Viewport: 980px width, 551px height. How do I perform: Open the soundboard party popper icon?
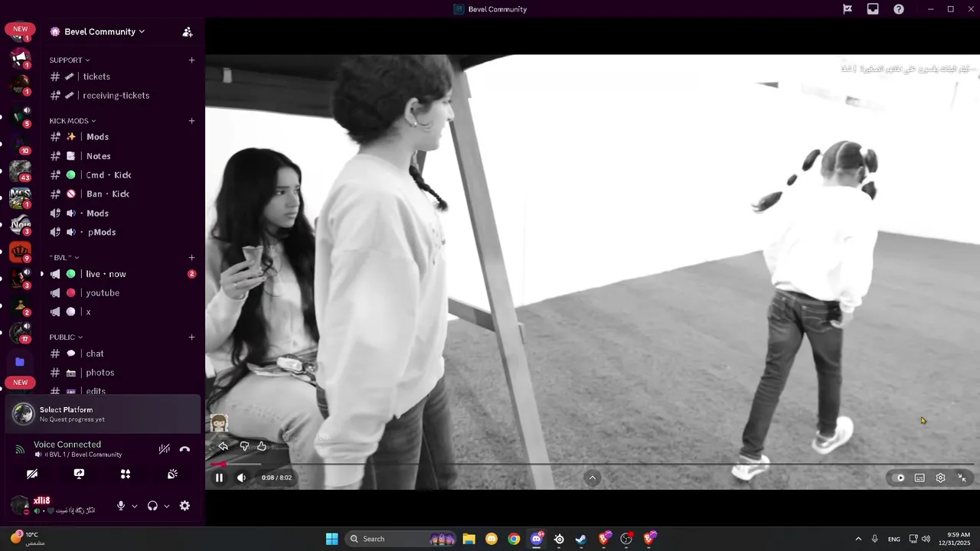[172, 474]
